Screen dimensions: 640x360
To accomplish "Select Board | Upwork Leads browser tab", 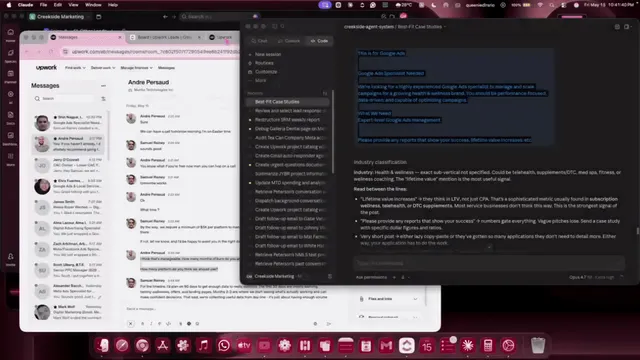I will coord(165,37).
